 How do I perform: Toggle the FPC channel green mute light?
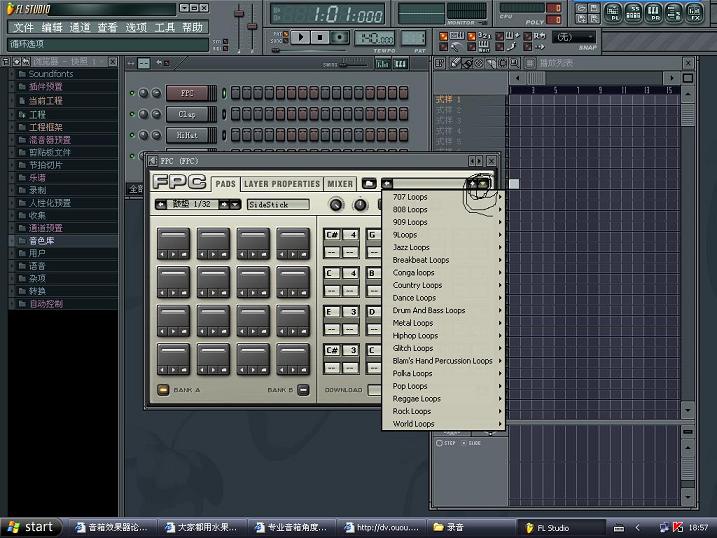(x=132, y=94)
